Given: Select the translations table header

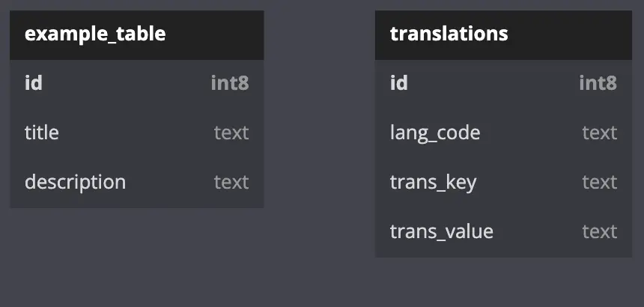Looking at the screenshot, I should [x=503, y=35].
